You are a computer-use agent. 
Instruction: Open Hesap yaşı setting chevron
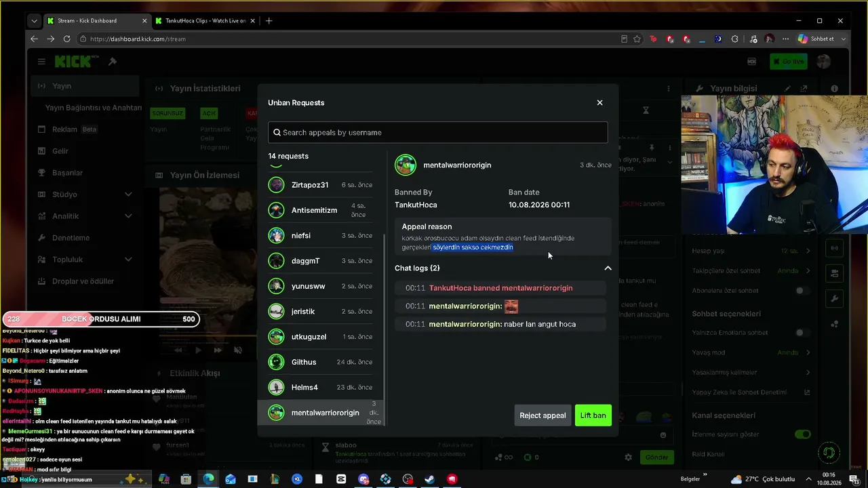coord(808,251)
